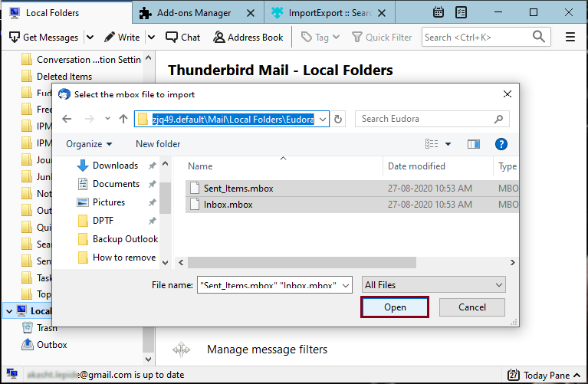Click Write to compose a message

(x=122, y=37)
